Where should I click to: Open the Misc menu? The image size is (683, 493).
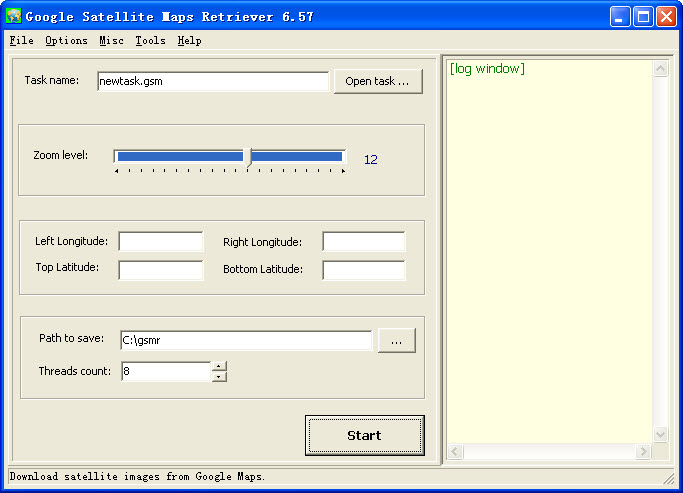(112, 41)
